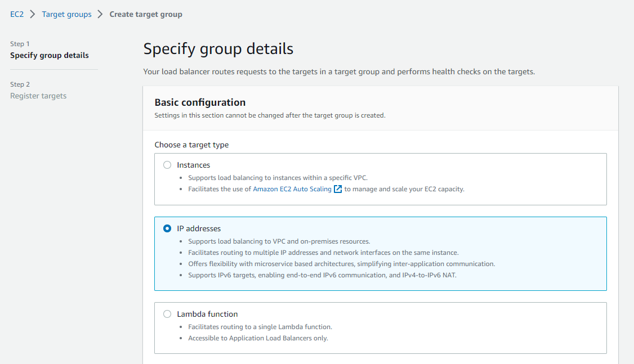Click text about microservice based architectures
The width and height of the screenshot is (634, 364).
coord(342,264)
